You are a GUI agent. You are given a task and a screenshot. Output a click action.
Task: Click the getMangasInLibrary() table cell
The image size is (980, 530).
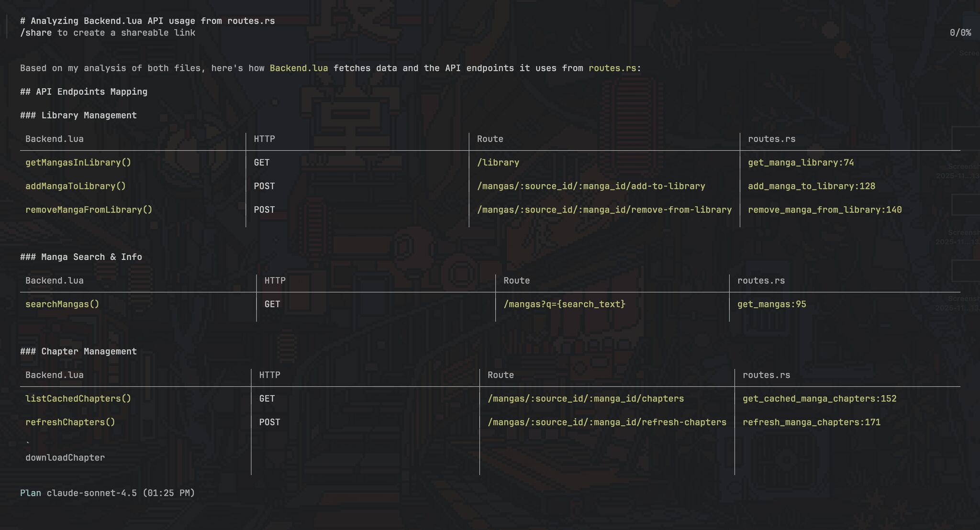(78, 163)
